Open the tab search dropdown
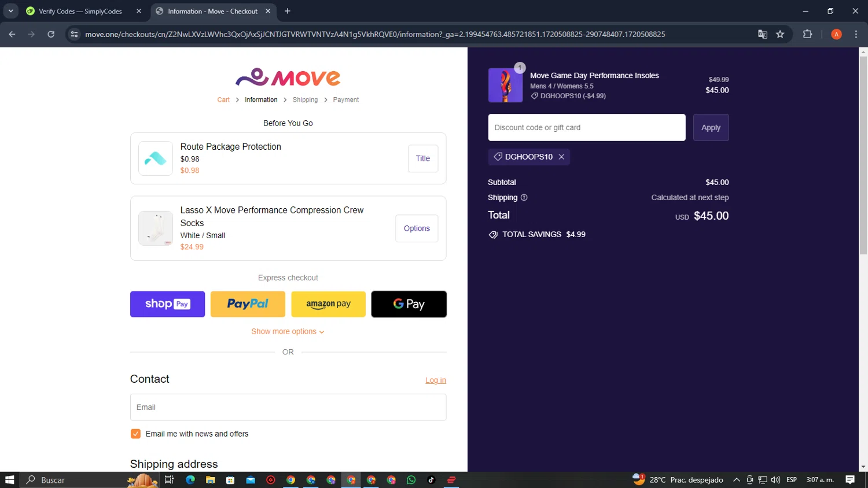Screen dimensions: 868x488 tap(10, 11)
